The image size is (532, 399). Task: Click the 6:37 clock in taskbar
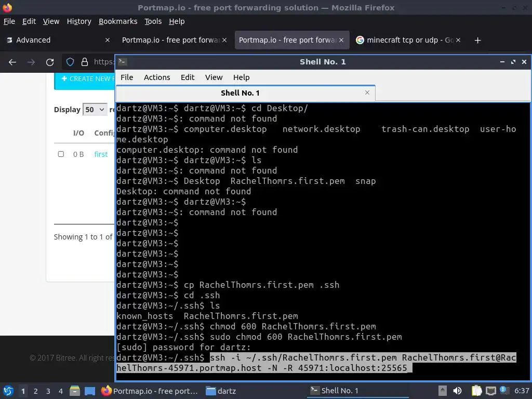522,391
